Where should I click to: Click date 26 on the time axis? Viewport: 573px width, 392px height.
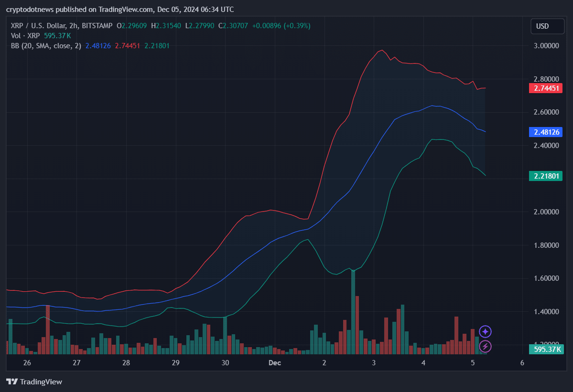27,363
